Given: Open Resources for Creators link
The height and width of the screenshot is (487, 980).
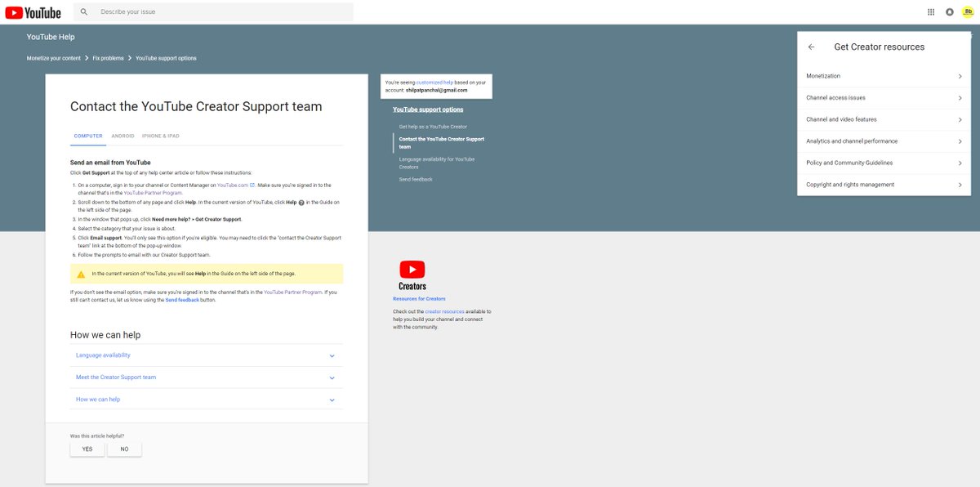Looking at the screenshot, I should tap(419, 299).
